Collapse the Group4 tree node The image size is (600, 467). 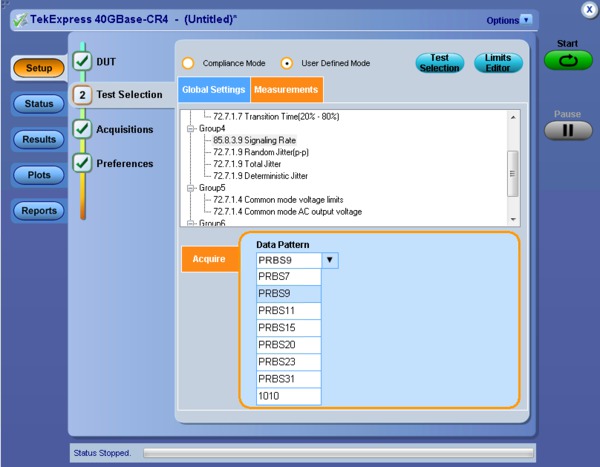click(x=190, y=128)
